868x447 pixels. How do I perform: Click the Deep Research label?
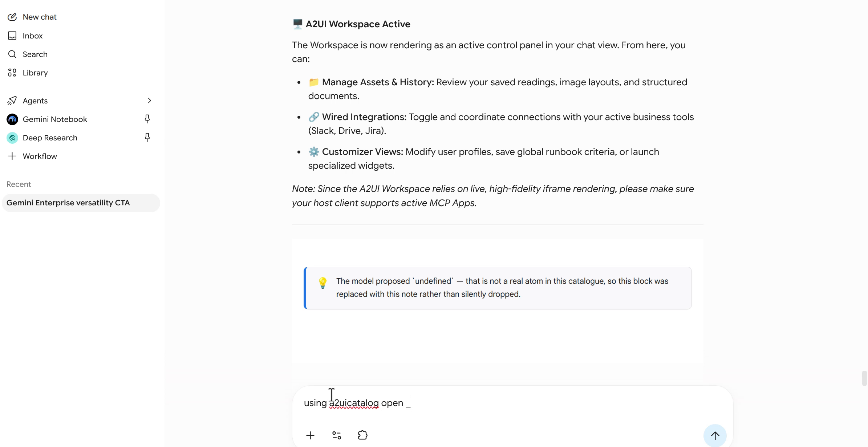tap(50, 138)
